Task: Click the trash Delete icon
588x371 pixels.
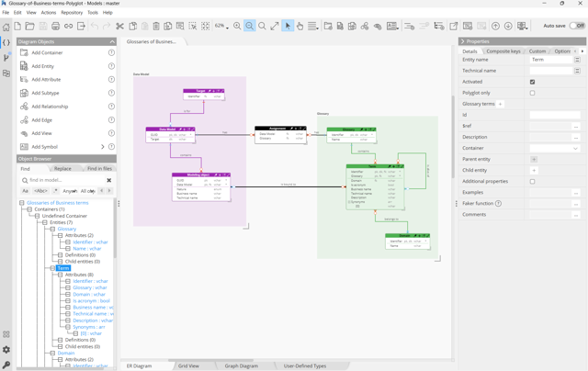Action: 156,26
